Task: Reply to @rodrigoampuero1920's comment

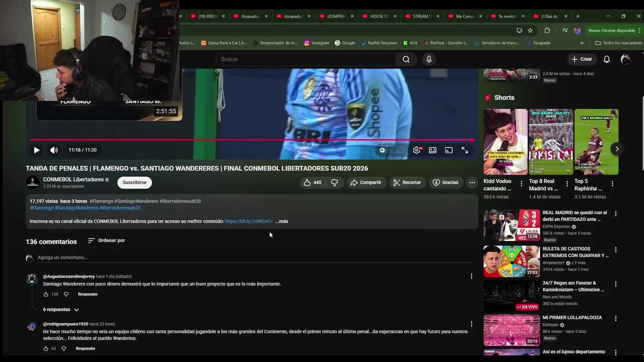Action: [x=86, y=348]
